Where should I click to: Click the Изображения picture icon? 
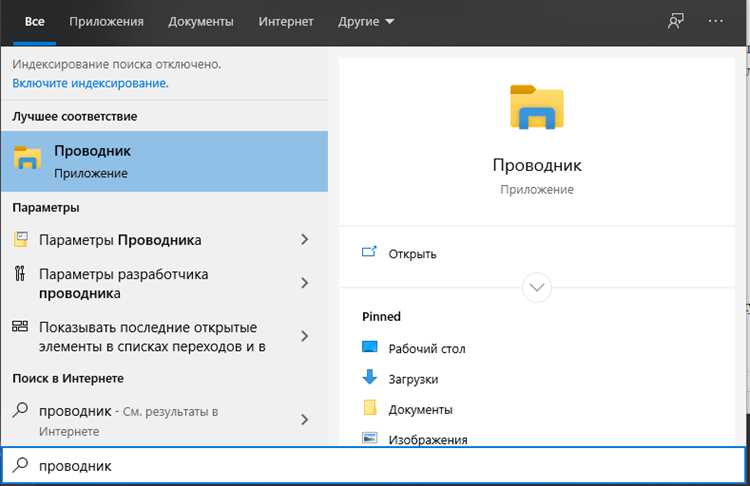tap(370, 438)
